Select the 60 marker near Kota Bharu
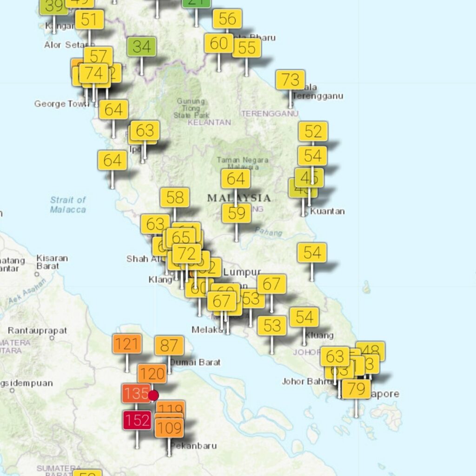This screenshot has height=476, width=476. [219, 43]
